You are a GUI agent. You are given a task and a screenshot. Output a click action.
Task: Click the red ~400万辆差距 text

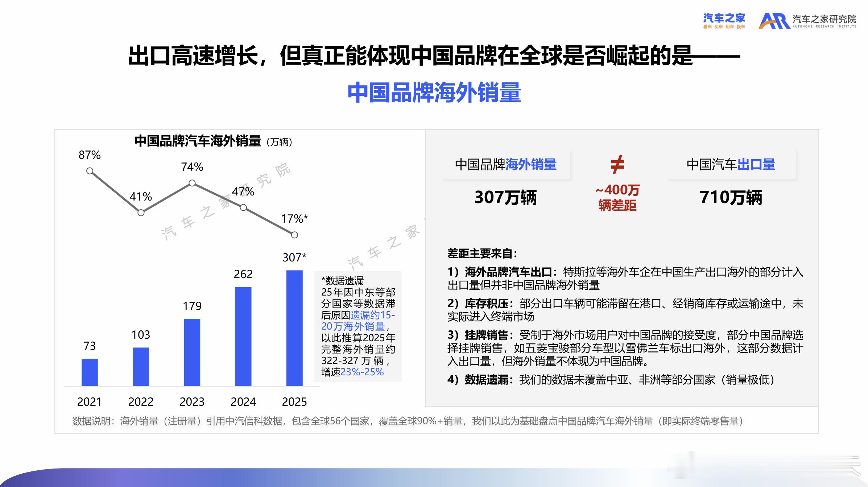(617, 198)
